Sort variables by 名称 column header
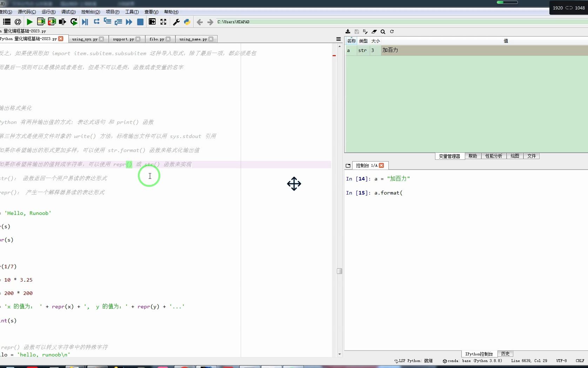Viewport: 588px width, 368px height. 351,41
